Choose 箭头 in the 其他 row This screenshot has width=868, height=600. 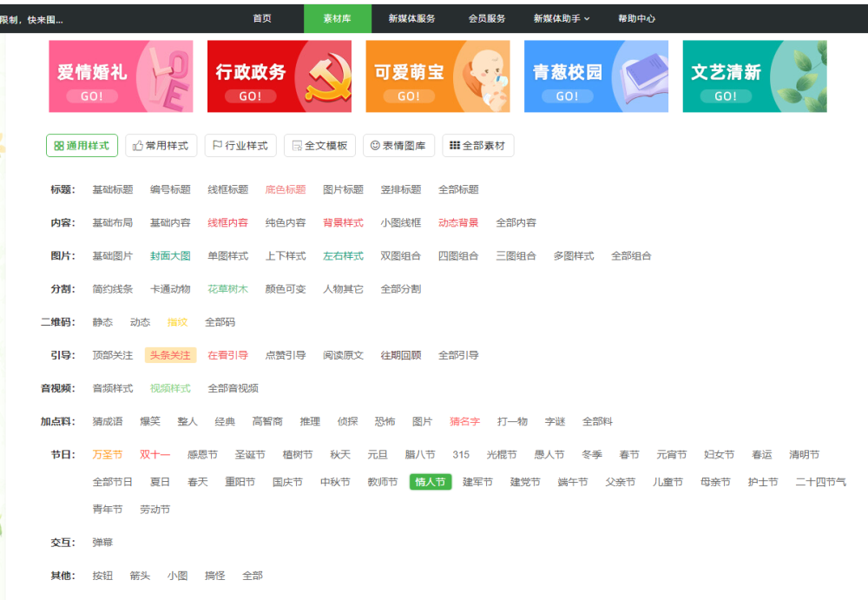pyautogui.click(x=140, y=576)
